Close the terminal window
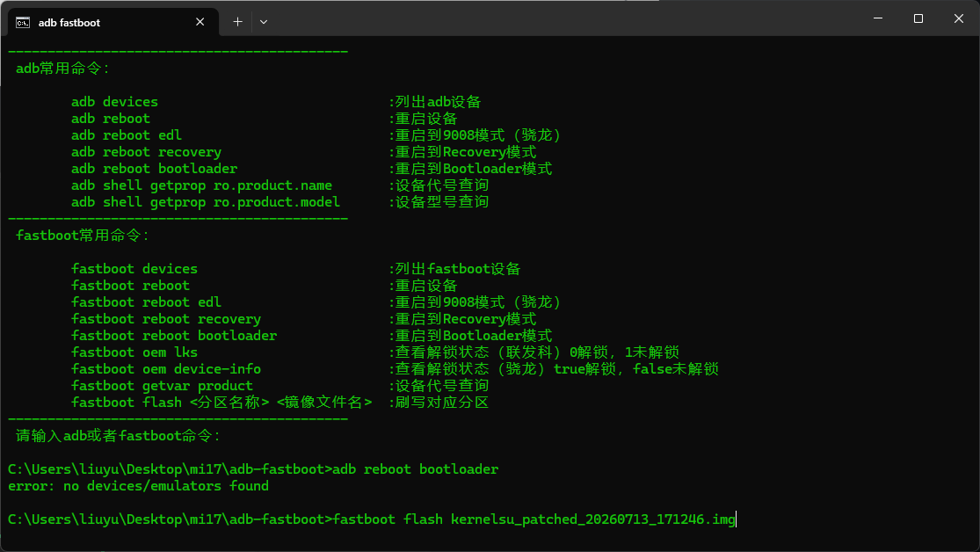Viewport: 980px width, 552px height. click(959, 18)
